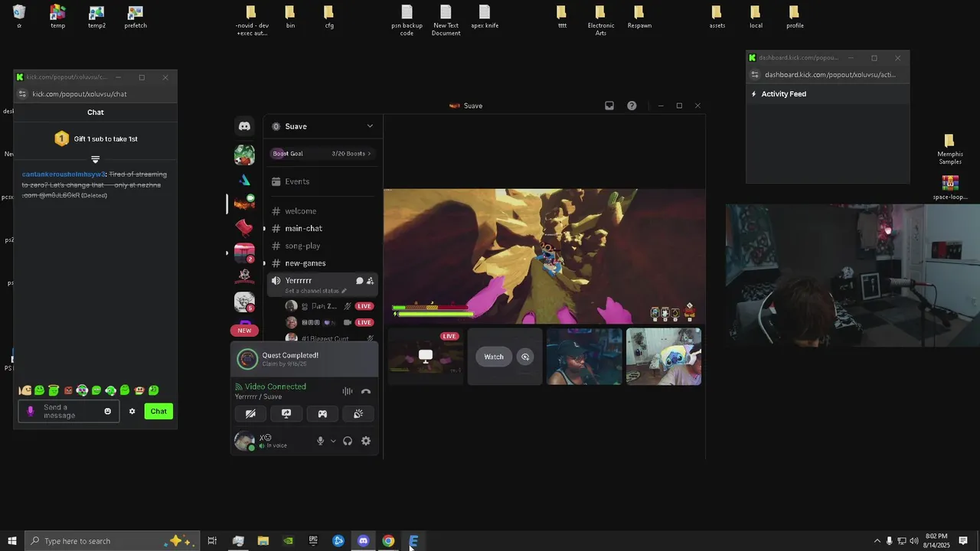The width and height of the screenshot is (980, 551).
Task: Open chat for Yerrrrrr voice channel
Action: 359,281
